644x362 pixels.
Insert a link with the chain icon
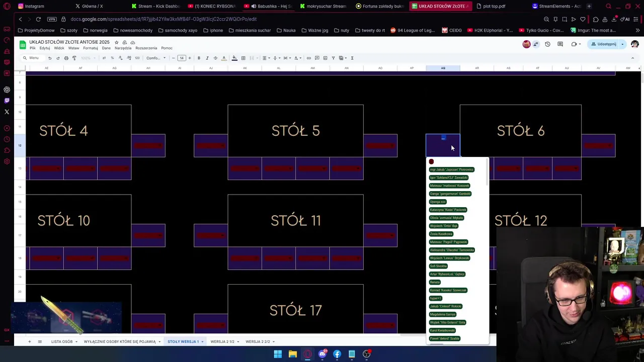pyautogui.click(x=309, y=58)
